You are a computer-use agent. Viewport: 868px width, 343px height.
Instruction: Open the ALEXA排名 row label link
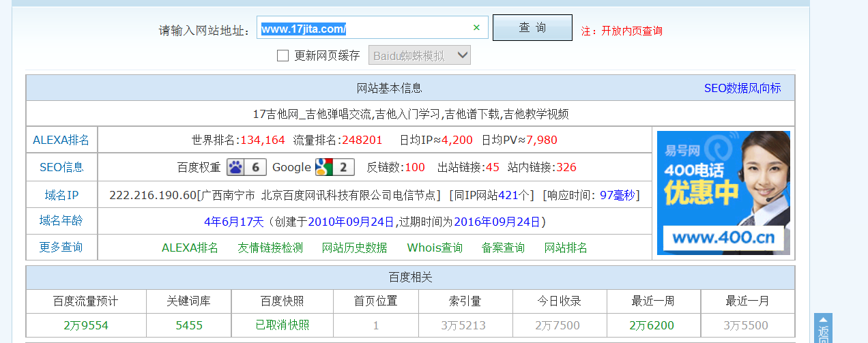(61, 140)
